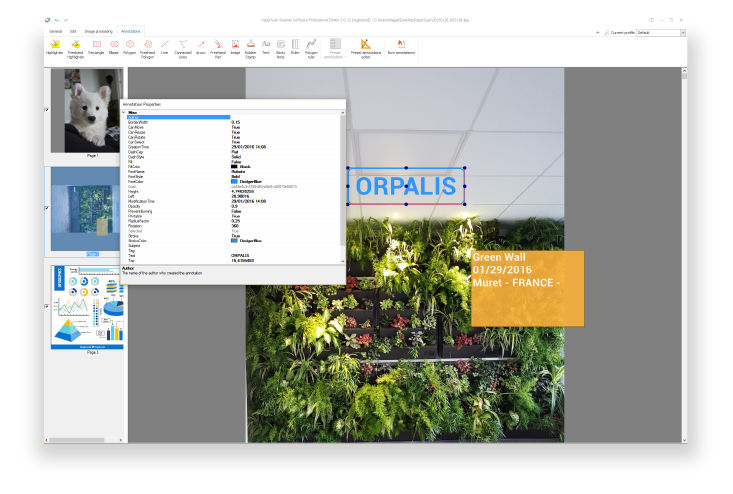
Task: Select the Rectangle annotation tool
Action: tap(97, 46)
